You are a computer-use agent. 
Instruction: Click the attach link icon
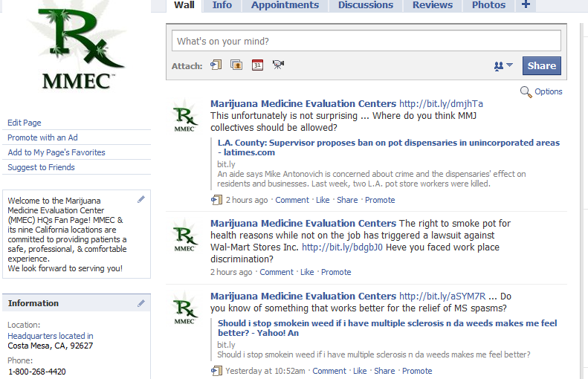click(x=216, y=65)
